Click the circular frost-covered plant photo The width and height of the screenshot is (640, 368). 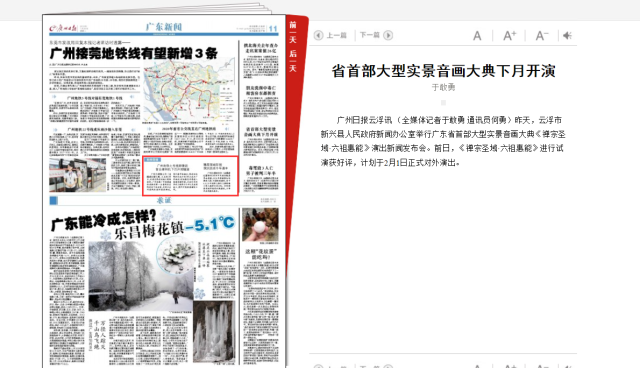coord(177,256)
